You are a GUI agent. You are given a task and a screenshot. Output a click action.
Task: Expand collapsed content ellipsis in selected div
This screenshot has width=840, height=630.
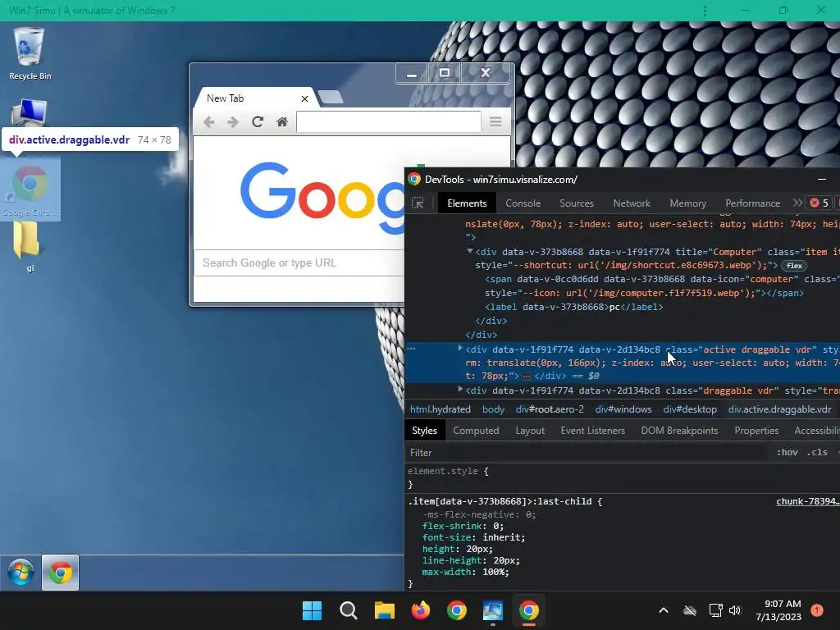527,376
